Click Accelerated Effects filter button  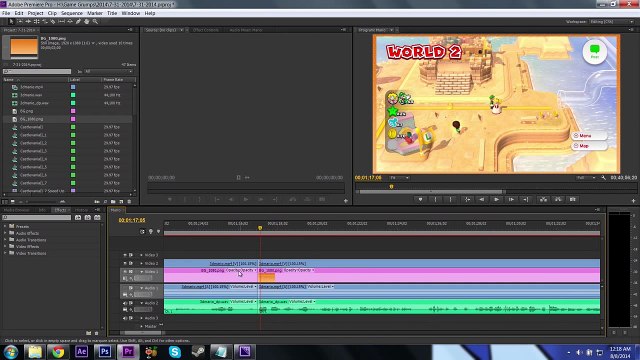[78, 218]
